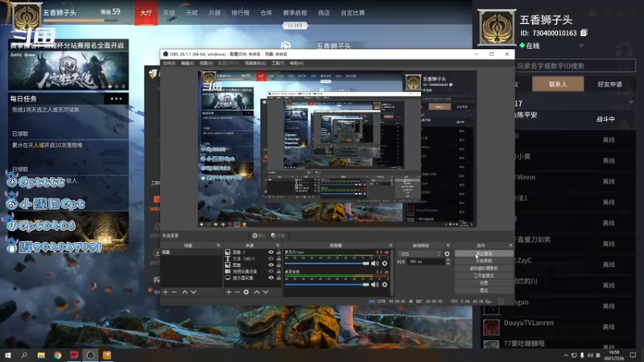This screenshot has height=362, width=644.
Task: Adjust the 桌面音频 volume slider
Action: pyautogui.click(x=327, y=285)
